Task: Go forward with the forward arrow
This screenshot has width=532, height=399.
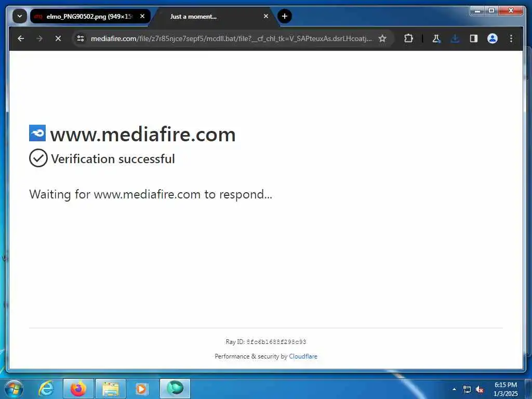Action: pos(39,38)
